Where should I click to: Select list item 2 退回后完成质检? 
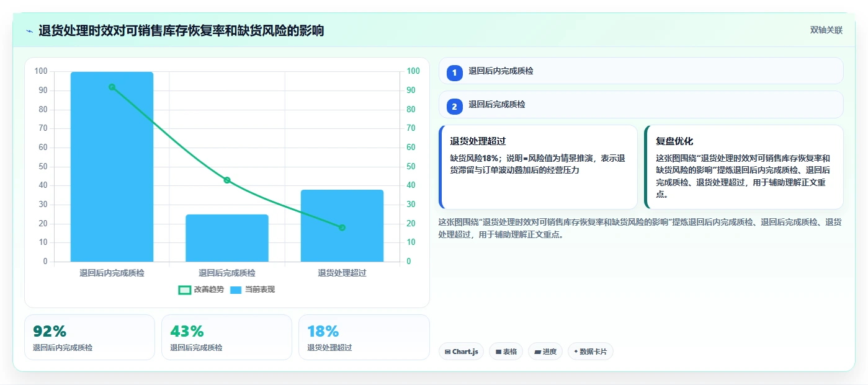[x=641, y=104]
